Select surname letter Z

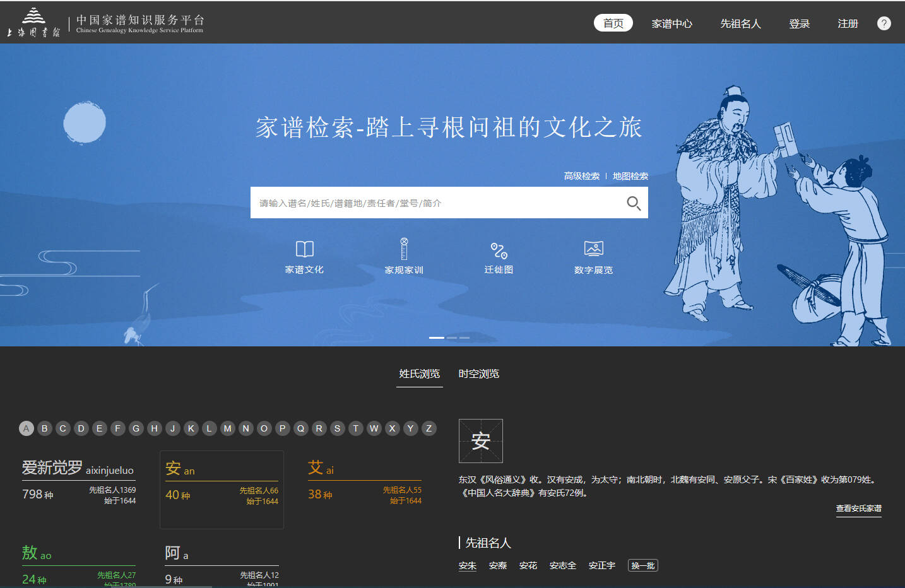[429, 428]
